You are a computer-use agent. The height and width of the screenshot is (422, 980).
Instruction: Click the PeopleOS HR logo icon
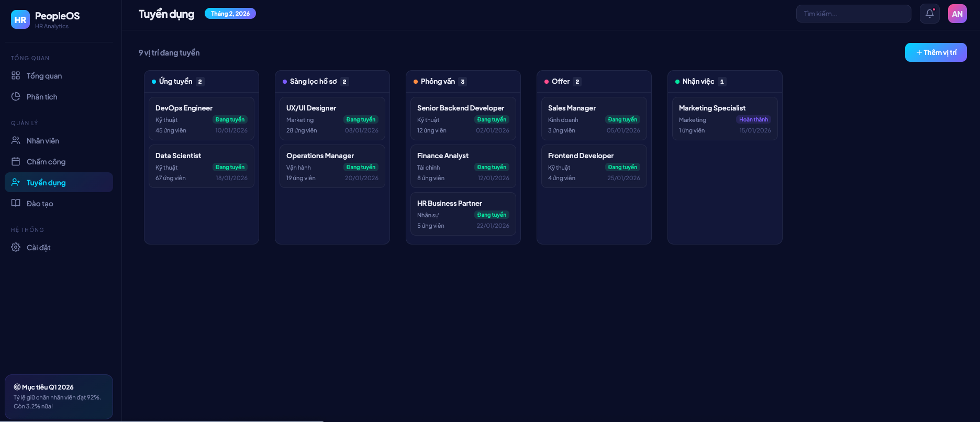(20, 20)
